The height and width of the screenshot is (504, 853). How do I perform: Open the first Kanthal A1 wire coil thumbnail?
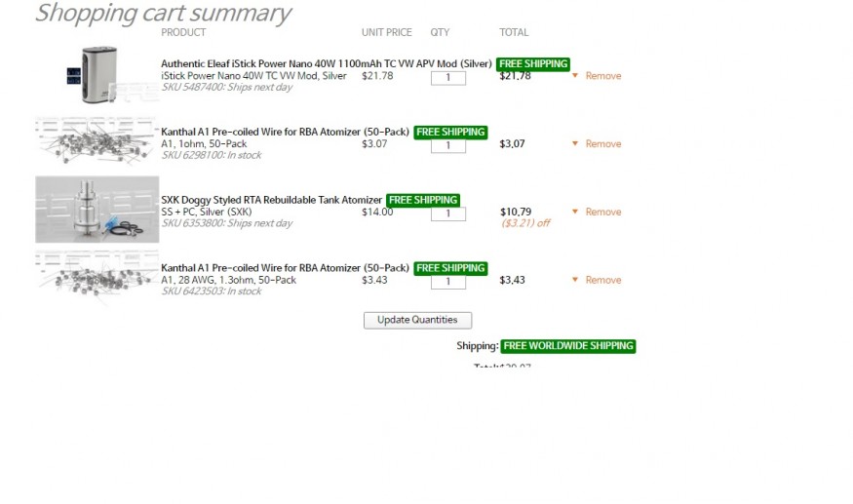pyautogui.click(x=97, y=140)
